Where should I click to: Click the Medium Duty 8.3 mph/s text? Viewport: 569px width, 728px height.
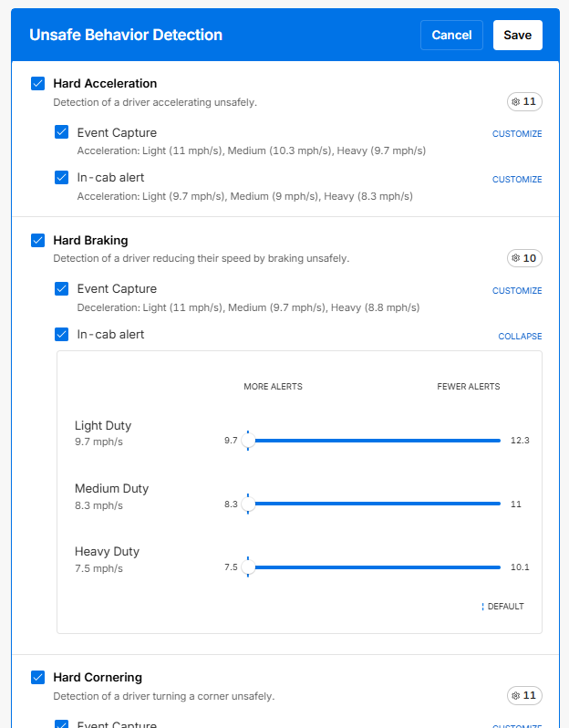(x=98, y=505)
